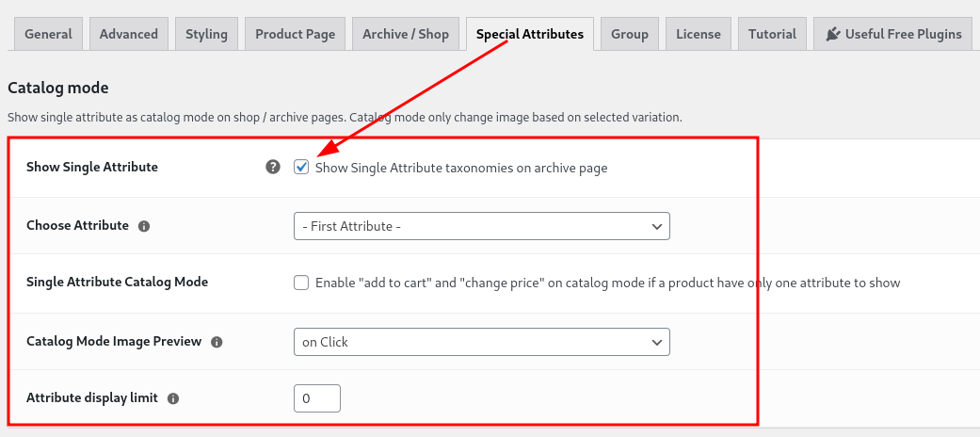View the Tutorial tab
This screenshot has height=437, width=980.
click(x=773, y=34)
